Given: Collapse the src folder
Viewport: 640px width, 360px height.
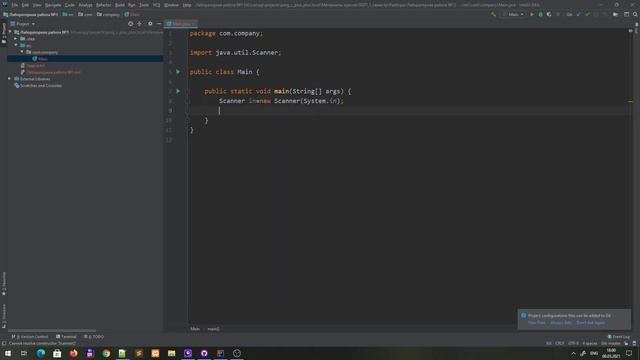Looking at the screenshot, I should (16, 45).
